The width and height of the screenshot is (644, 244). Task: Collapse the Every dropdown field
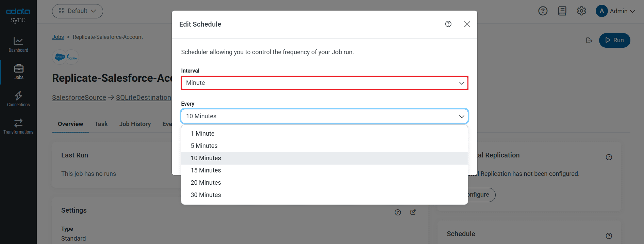pos(324,116)
